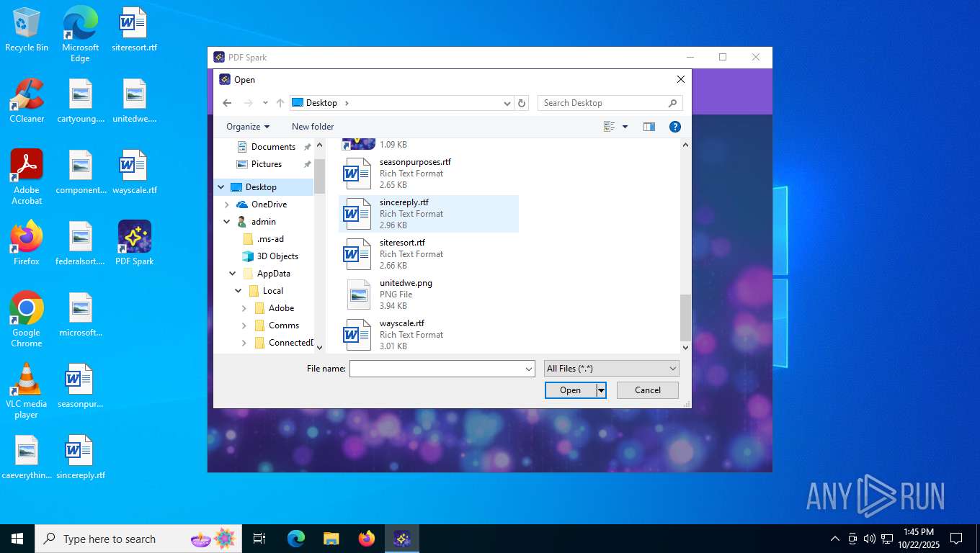Open Adobe Acrobat desktop shortcut
The image size is (980, 553).
pyautogui.click(x=27, y=177)
